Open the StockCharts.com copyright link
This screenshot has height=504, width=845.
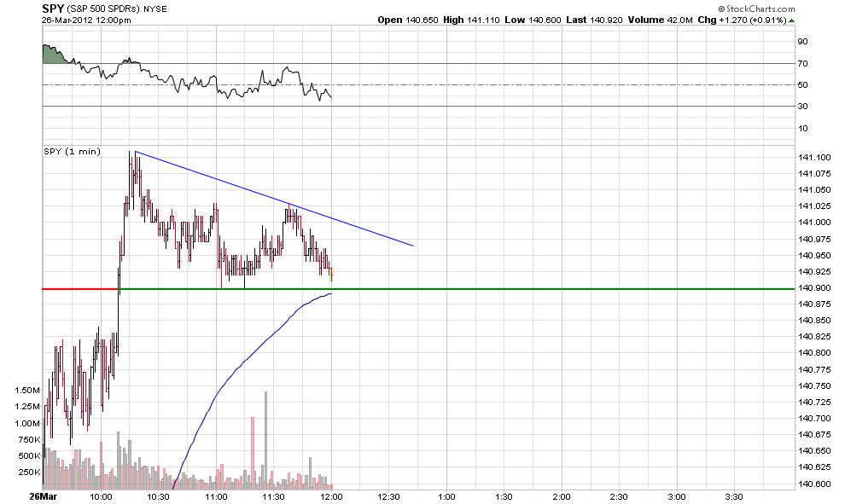tap(756, 9)
